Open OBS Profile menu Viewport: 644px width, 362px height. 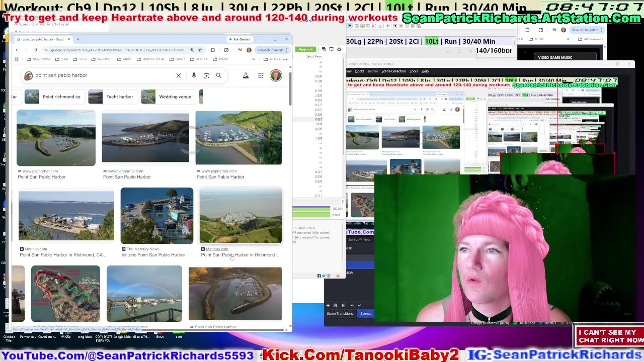373,71
